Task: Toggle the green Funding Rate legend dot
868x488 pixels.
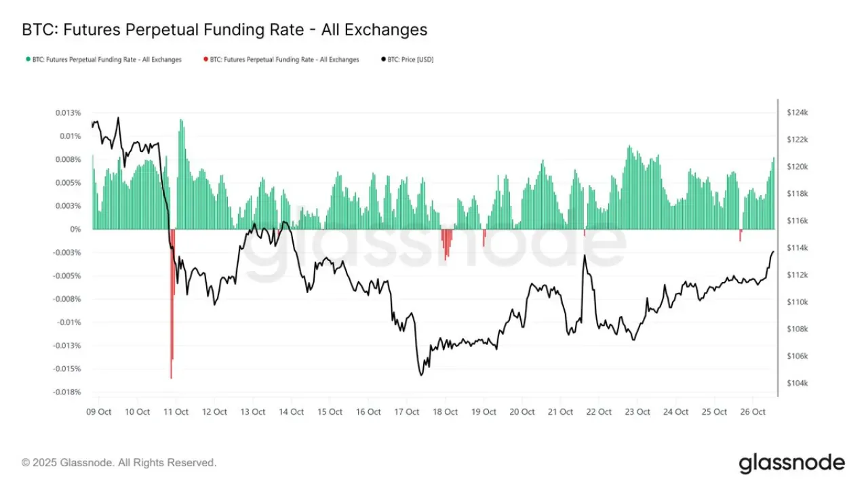Action: tap(27, 60)
